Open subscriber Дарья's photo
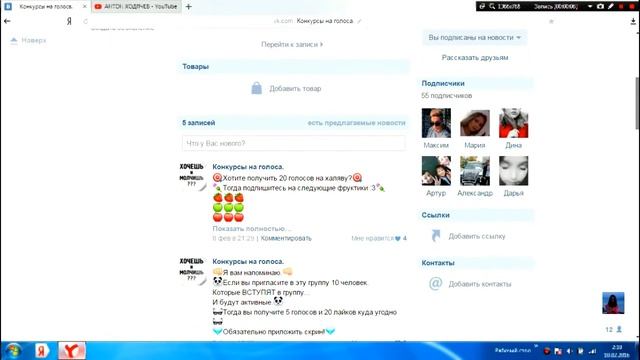Image resolution: width=640 pixels, height=360 pixels. (513, 171)
